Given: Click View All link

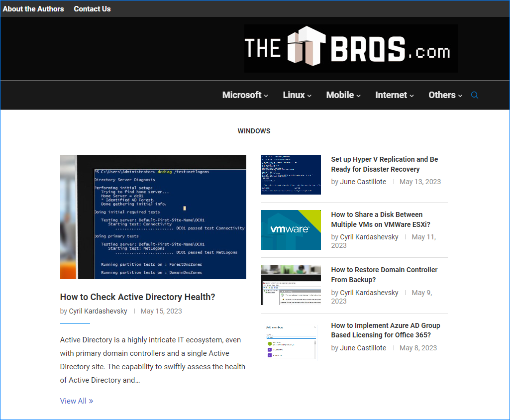Looking at the screenshot, I should click(77, 401).
